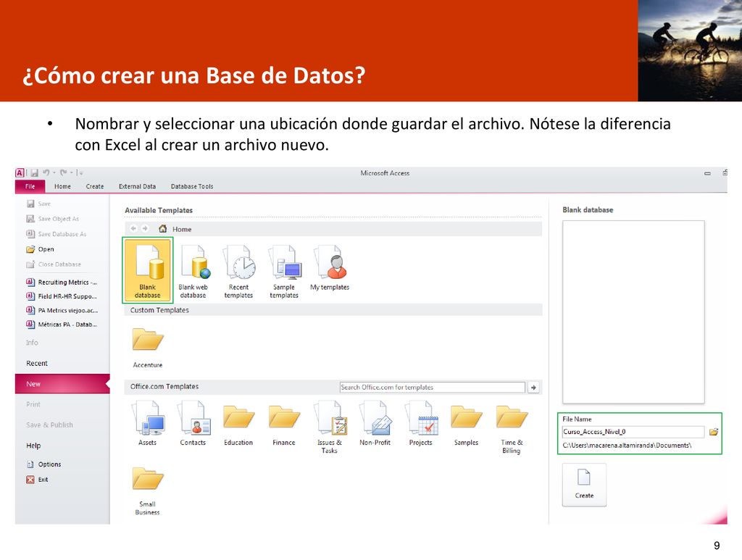The height and width of the screenshot is (560, 742).
Task: Click the Search Office.com for templates box
Action: [432, 388]
